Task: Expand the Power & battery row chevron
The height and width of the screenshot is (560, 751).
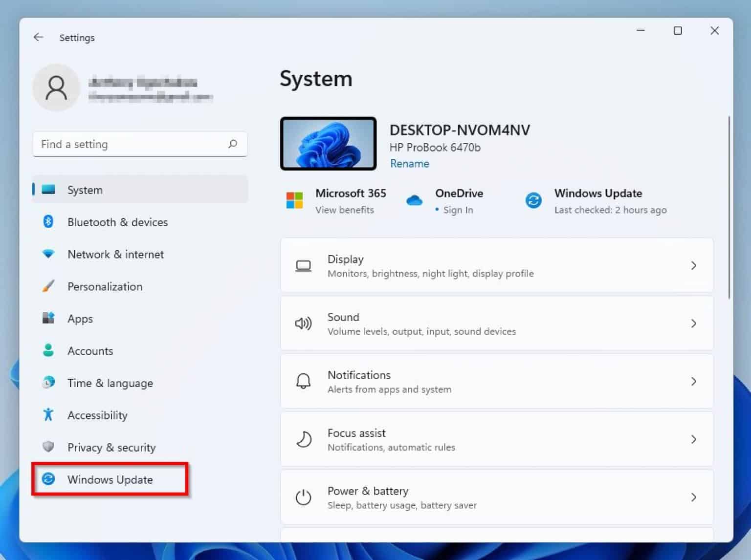Action: pos(694,497)
